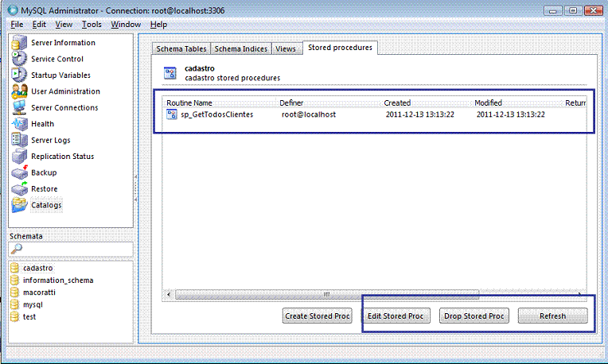
Task: Click the Server Information sidebar icon
Action: point(19,43)
